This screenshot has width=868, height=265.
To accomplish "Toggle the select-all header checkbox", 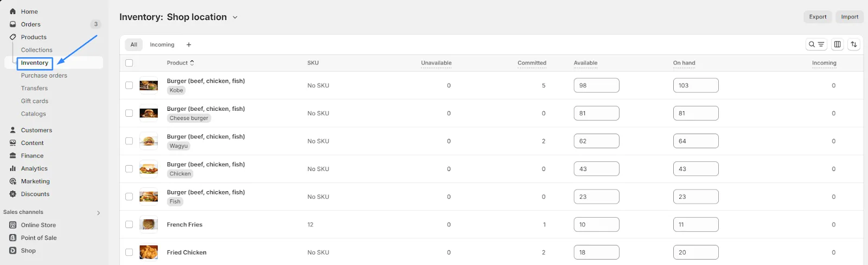I will click(x=129, y=63).
